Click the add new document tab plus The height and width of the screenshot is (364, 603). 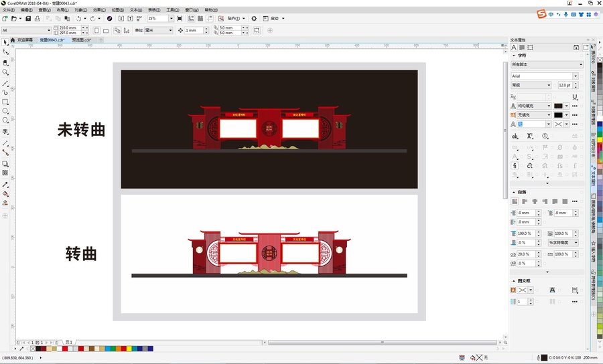pyautogui.click(x=101, y=40)
